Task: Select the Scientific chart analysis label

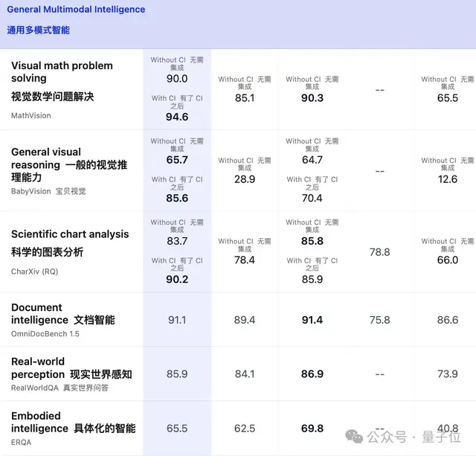Action: click(x=70, y=234)
